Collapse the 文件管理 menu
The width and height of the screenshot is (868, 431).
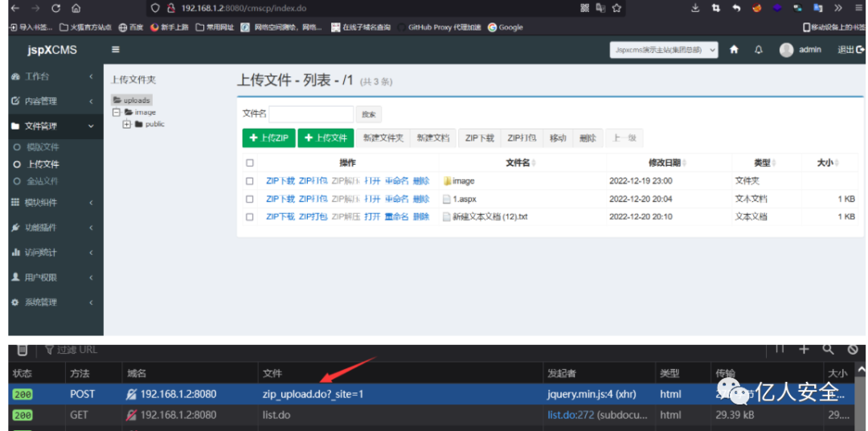[55, 126]
